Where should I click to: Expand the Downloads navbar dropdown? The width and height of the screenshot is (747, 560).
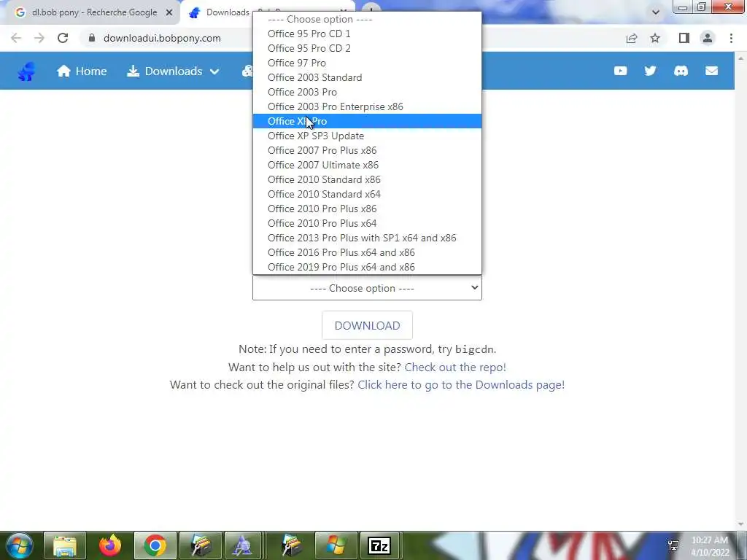pyautogui.click(x=173, y=71)
